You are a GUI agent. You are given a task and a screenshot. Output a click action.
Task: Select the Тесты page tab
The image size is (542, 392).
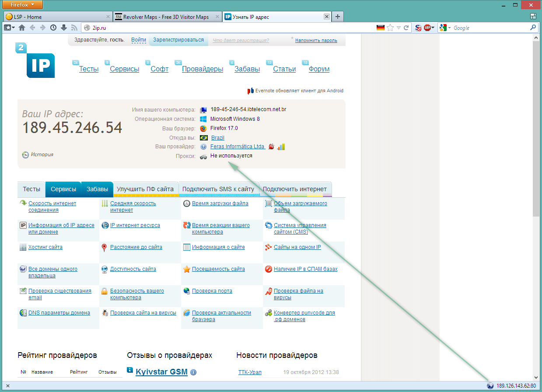point(31,189)
